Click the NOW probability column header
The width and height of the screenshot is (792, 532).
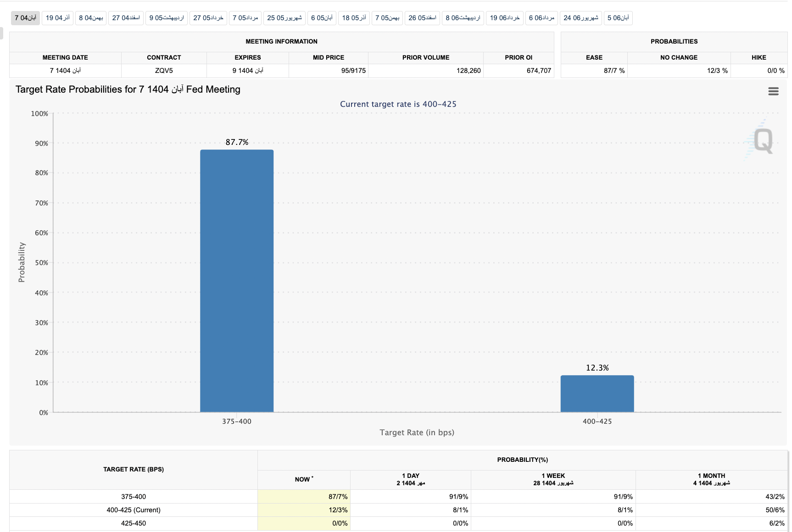click(304, 479)
